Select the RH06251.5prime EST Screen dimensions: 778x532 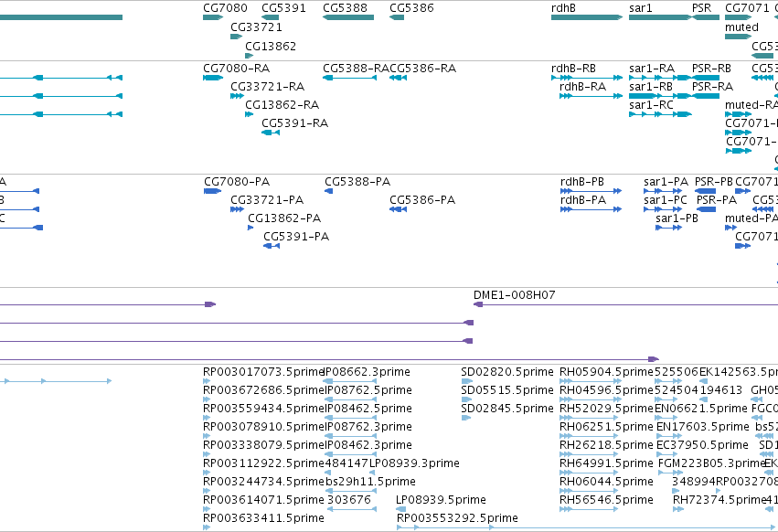pos(590,436)
